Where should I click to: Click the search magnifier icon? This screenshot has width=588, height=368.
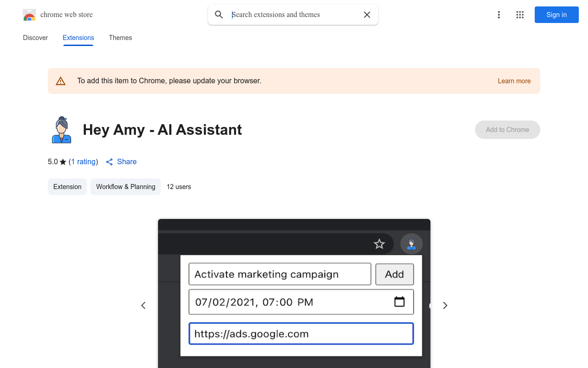pyautogui.click(x=219, y=15)
